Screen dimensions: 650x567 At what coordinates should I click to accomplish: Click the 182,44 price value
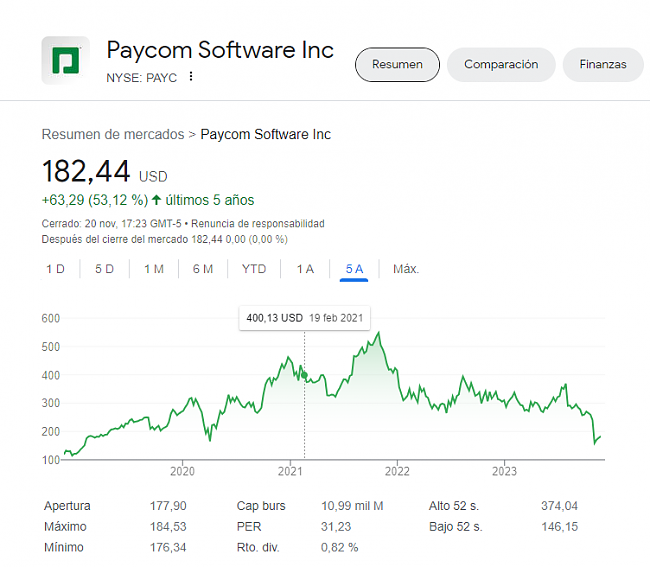coord(86,171)
